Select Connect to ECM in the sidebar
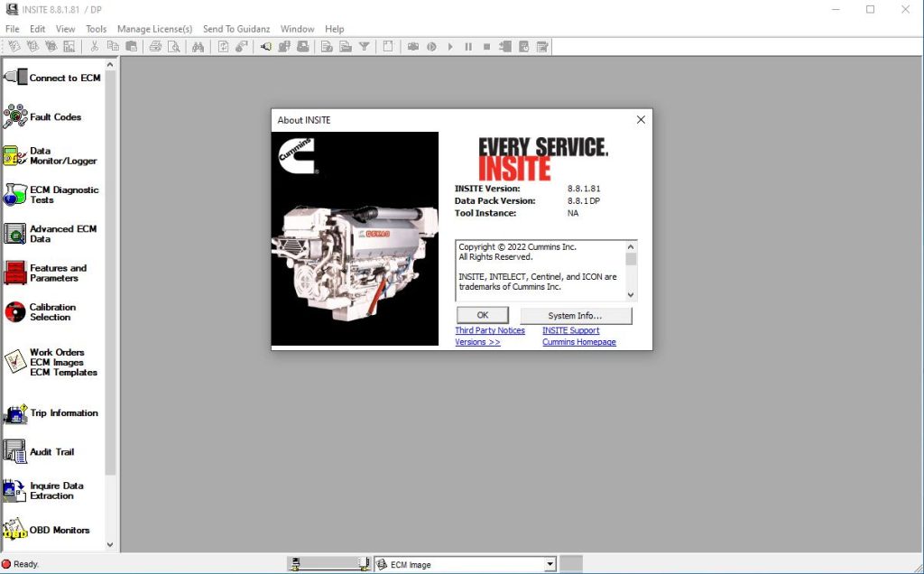 tap(54, 79)
